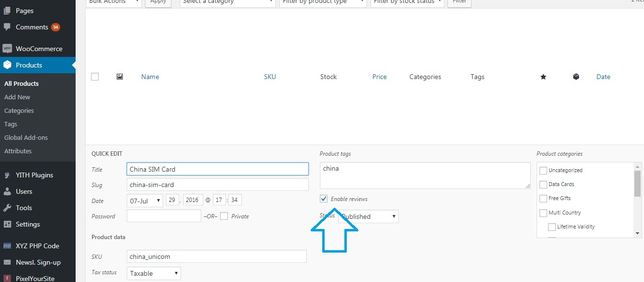Viewport: 644px width, 282px height.
Task: Toggle the Enable reviews checkbox
Action: [x=324, y=199]
